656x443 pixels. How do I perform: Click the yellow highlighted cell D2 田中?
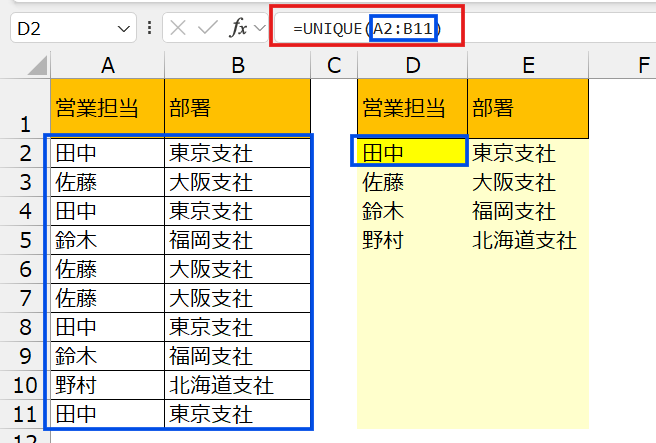click(x=410, y=152)
